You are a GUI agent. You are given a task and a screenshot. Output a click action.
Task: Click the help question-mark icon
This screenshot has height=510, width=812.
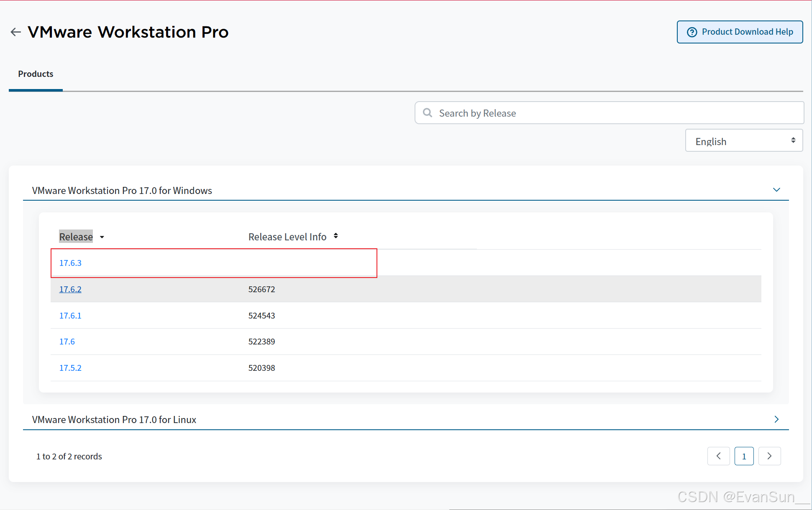pos(692,32)
